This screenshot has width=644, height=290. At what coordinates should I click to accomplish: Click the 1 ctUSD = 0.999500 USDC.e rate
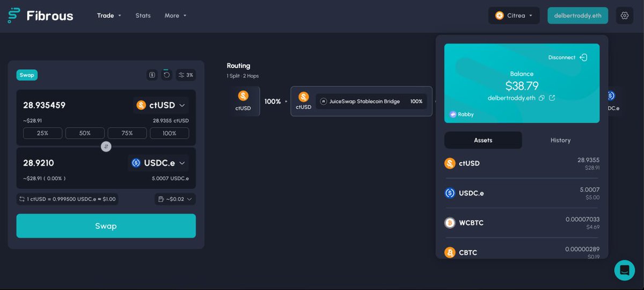pos(71,199)
